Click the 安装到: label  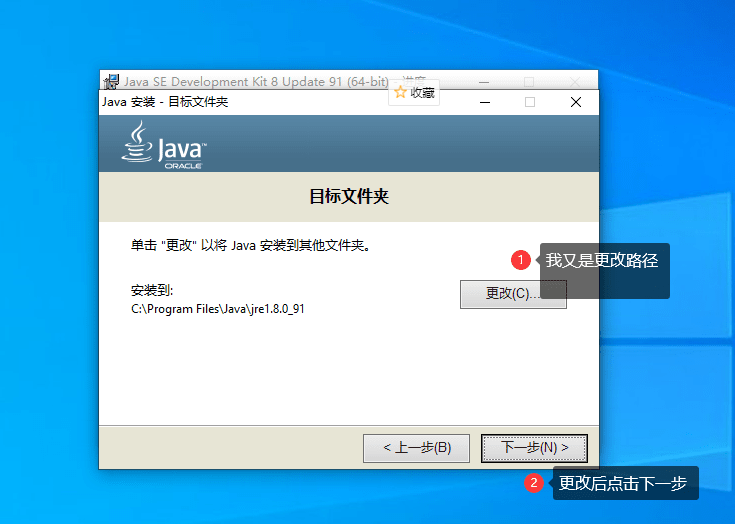coord(152,290)
